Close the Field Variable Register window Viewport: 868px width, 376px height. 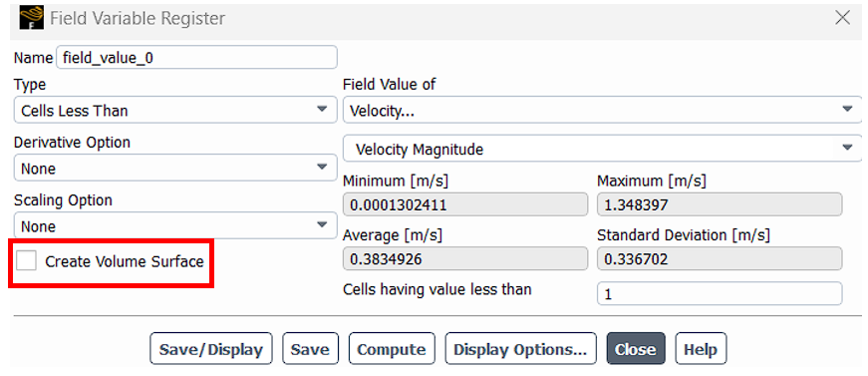[842, 18]
